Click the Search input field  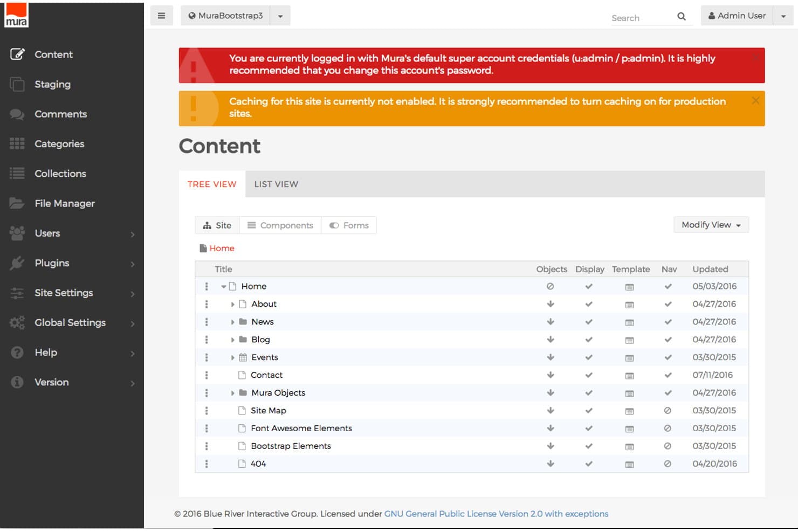(642, 18)
